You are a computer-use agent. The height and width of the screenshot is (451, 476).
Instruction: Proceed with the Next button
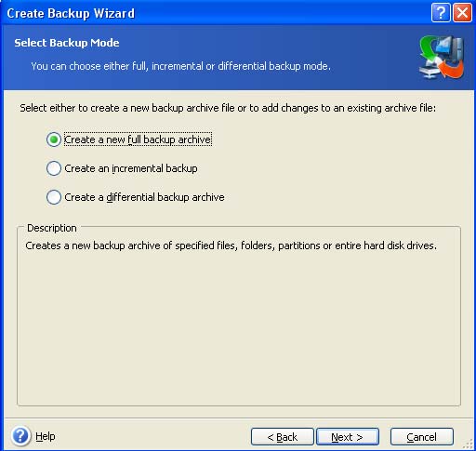click(348, 437)
